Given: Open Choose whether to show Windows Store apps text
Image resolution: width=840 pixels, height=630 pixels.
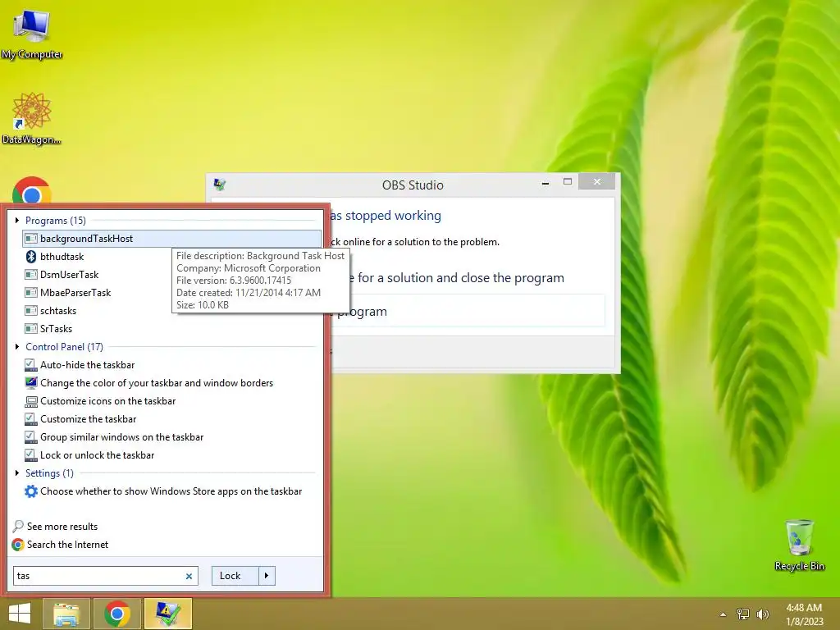Looking at the screenshot, I should click(171, 491).
